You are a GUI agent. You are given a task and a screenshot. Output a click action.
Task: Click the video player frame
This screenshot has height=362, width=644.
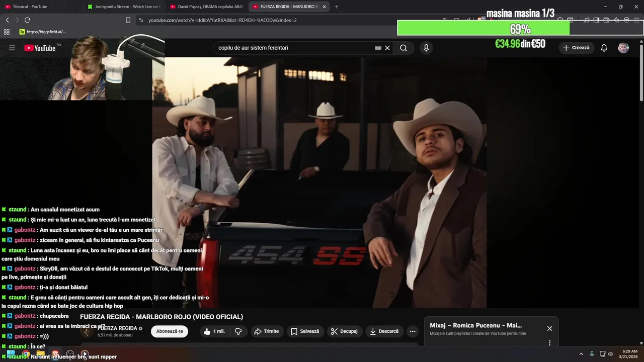[x=319, y=183]
